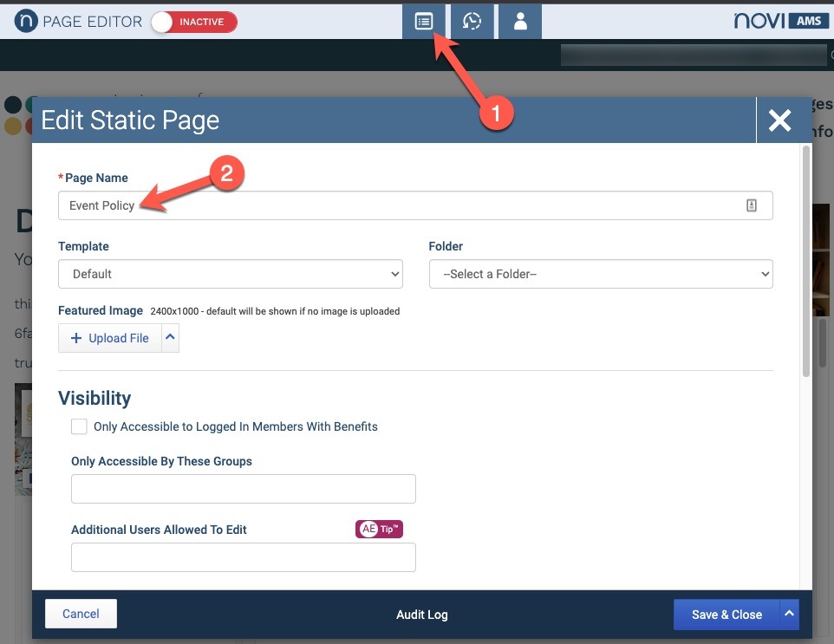Open the Template dropdown

pos(231,274)
